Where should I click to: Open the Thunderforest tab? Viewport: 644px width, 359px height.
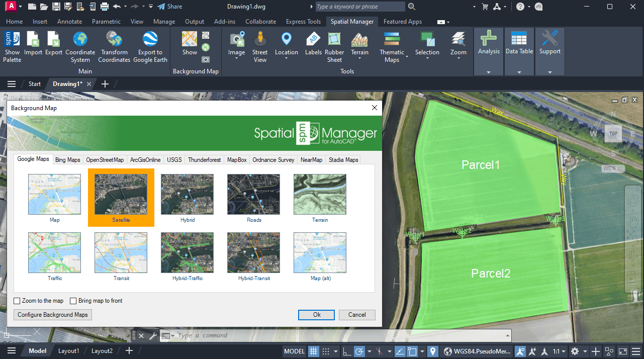click(205, 160)
